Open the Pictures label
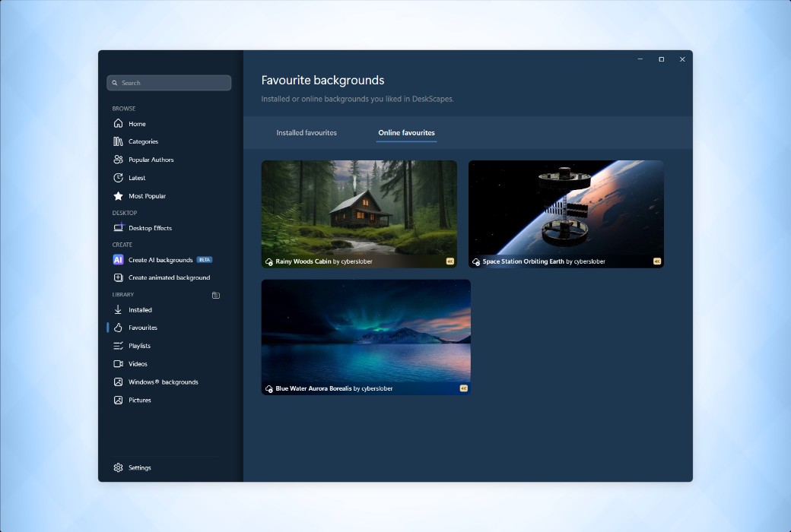 click(140, 401)
